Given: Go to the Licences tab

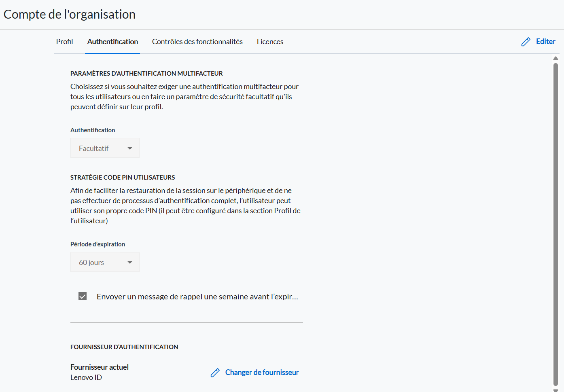Looking at the screenshot, I should [270, 42].
